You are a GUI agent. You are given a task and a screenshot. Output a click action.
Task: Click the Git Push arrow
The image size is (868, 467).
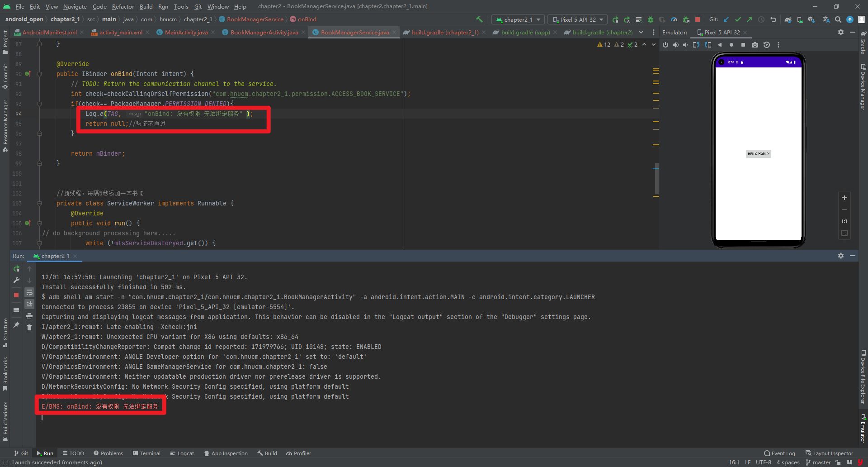tap(750, 19)
